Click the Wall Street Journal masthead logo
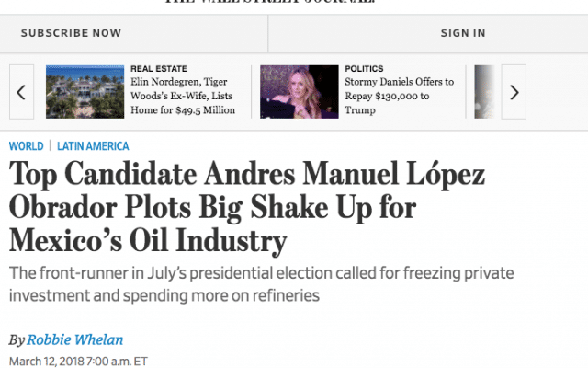588x368 pixels. click(270, 2)
